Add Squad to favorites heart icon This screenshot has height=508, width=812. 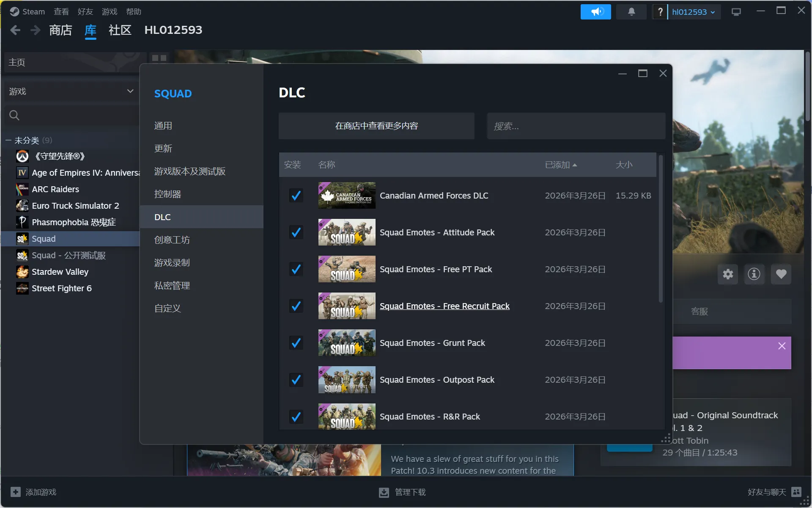pyautogui.click(x=781, y=274)
